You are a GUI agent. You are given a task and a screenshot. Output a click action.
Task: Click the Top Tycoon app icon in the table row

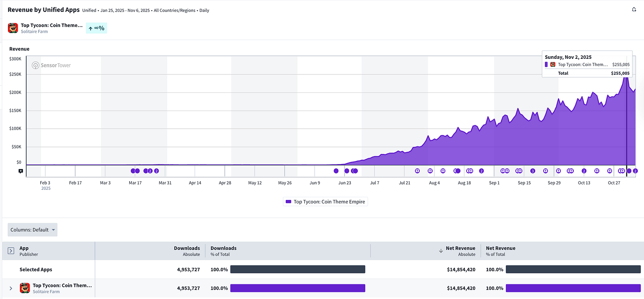25,288
